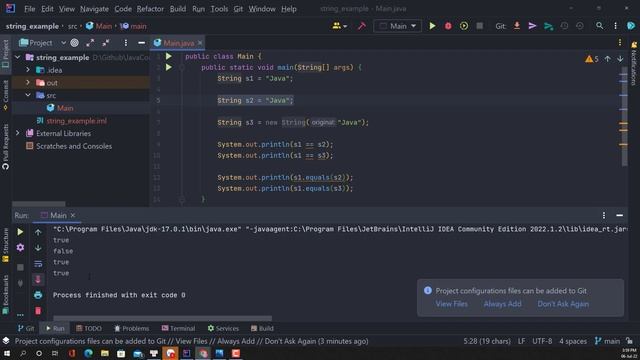
Task: Click the red Debug bug icon
Action: tap(448, 26)
